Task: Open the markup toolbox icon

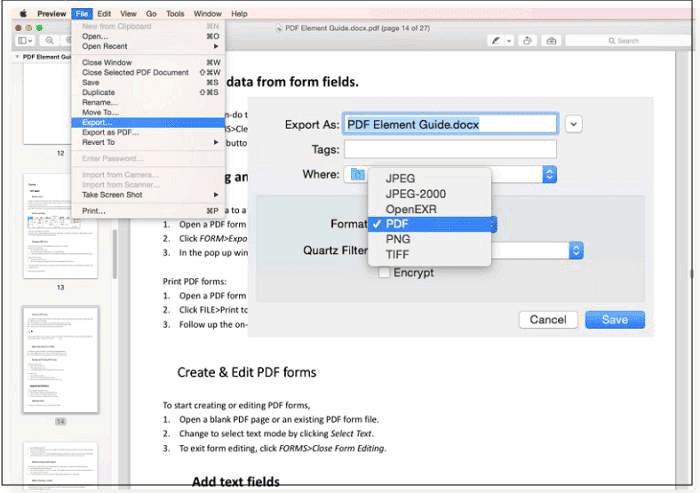Action: pyautogui.click(x=550, y=41)
